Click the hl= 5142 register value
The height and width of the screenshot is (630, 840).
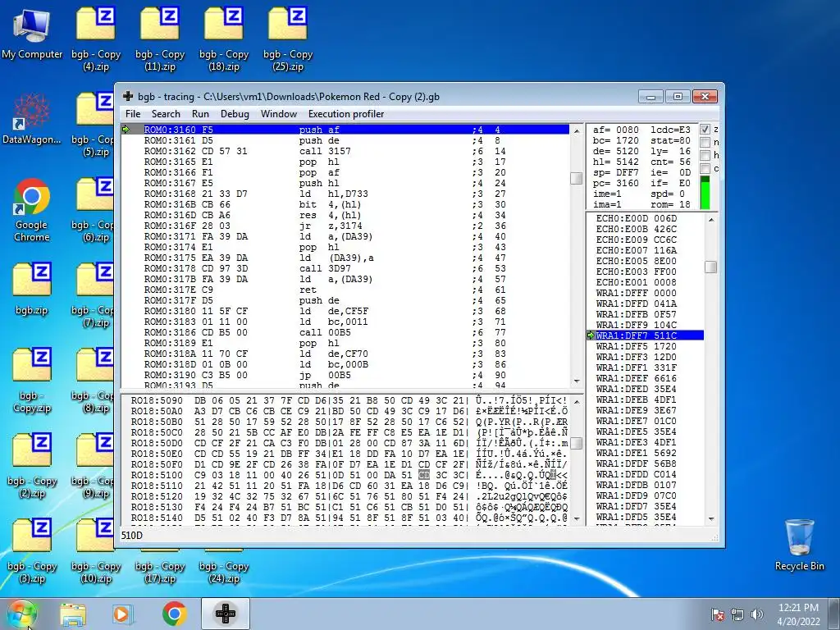pyautogui.click(x=615, y=162)
